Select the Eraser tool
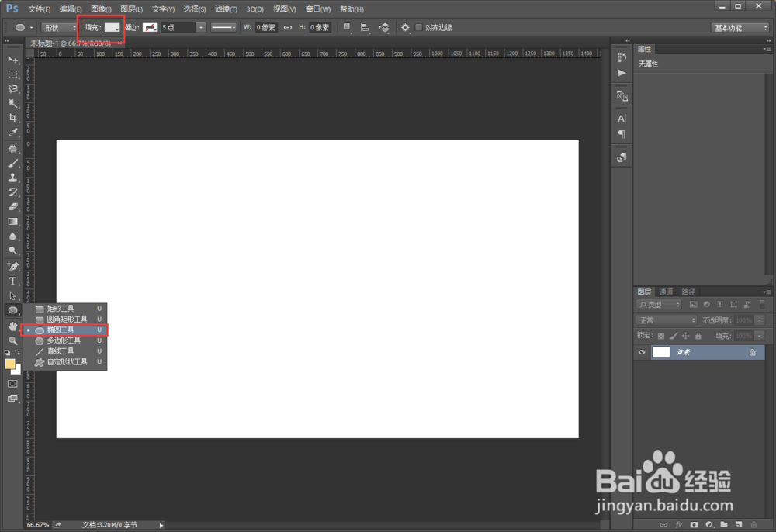 [x=12, y=206]
